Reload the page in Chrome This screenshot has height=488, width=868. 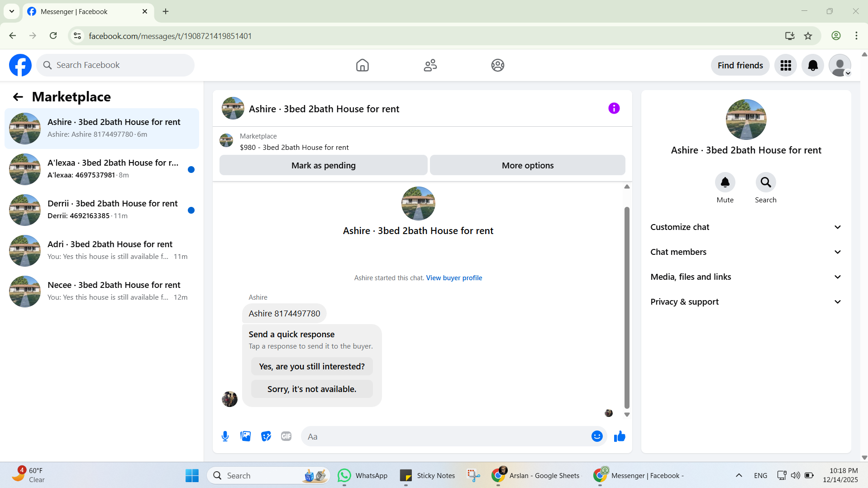(53, 36)
